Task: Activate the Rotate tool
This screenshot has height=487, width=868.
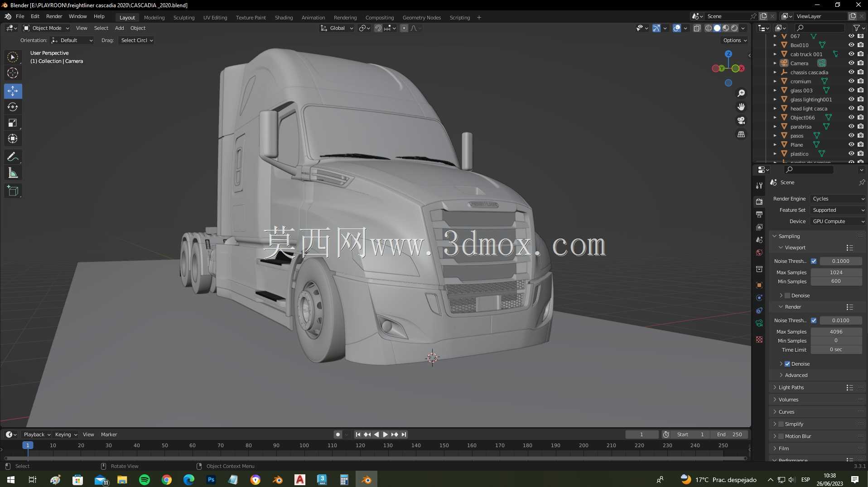Action: (13, 107)
